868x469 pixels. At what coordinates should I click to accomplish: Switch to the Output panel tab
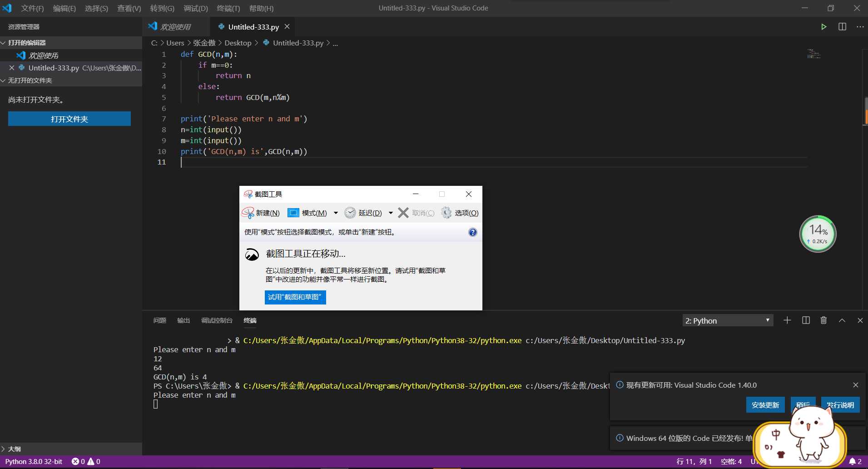coord(184,320)
